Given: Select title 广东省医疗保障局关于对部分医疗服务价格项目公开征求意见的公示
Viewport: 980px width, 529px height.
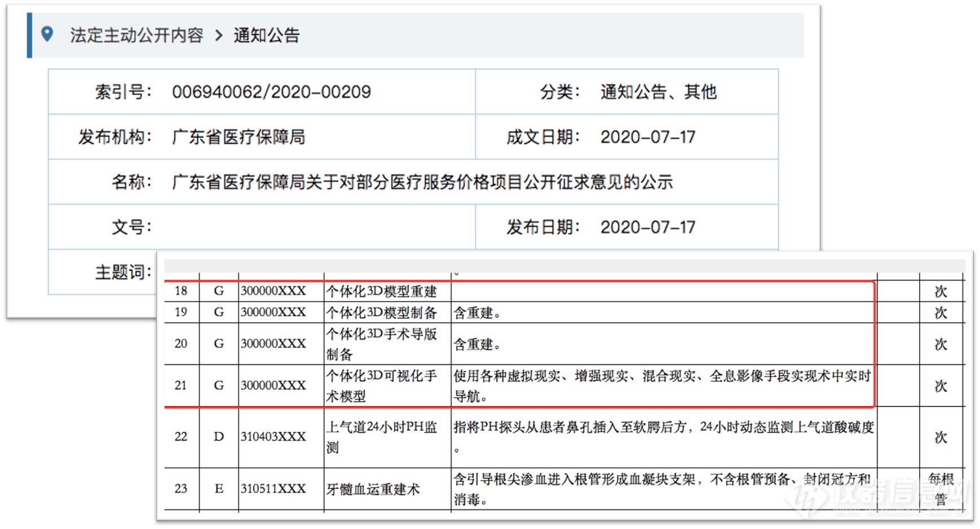Looking at the screenshot, I should click(422, 182).
